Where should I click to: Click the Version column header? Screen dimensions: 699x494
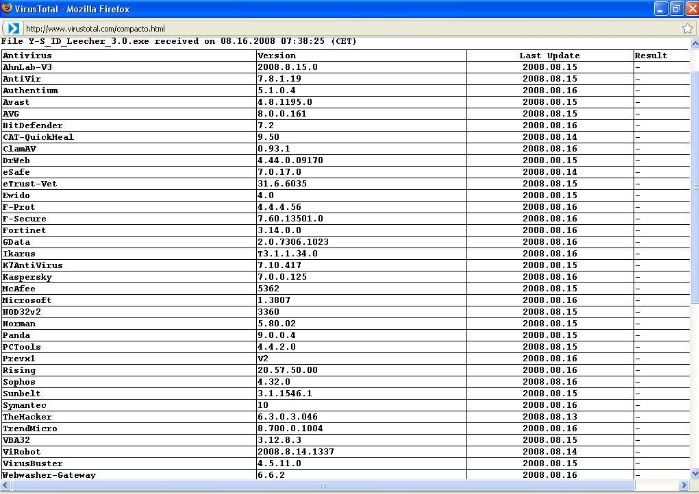pos(276,55)
